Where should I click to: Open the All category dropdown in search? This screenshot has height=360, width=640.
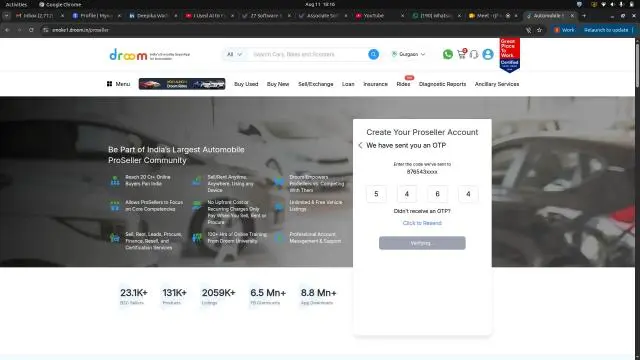pyautogui.click(x=235, y=54)
